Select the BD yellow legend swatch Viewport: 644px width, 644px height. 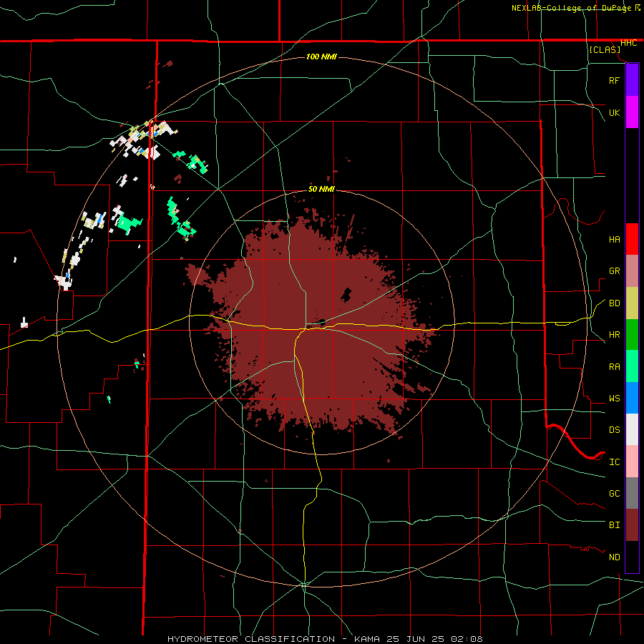(x=632, y=303)
